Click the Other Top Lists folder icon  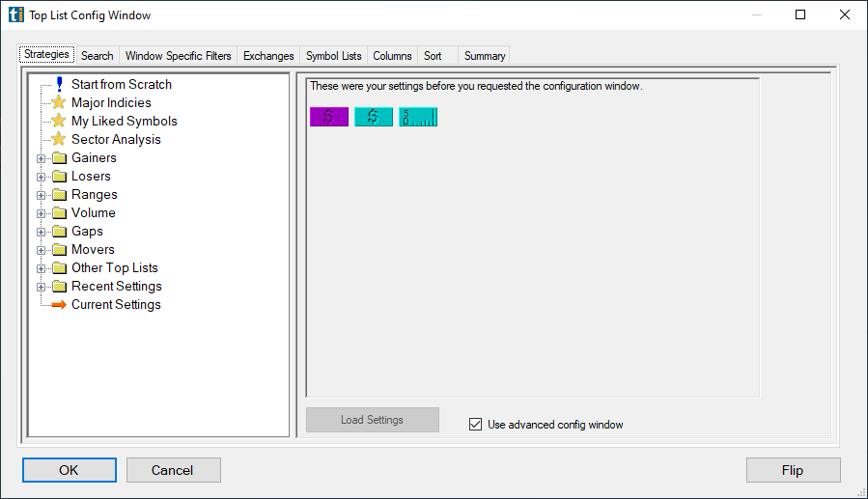(x=59, y=268)
